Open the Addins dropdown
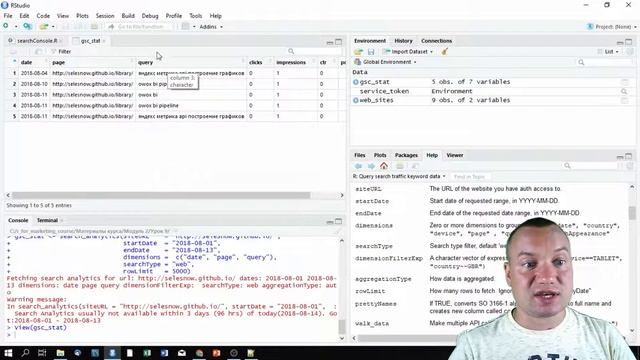The width and height of the screenshot is (640, 360). point(211,27)
